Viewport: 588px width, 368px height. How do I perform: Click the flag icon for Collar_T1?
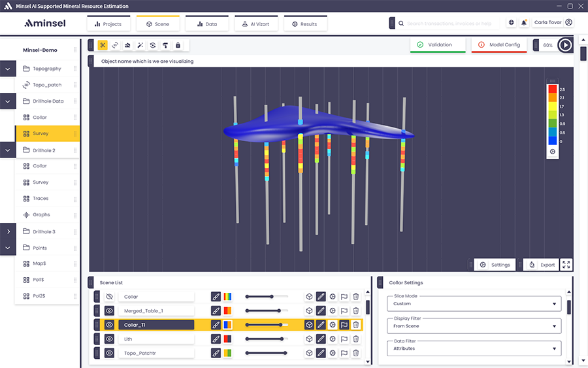[344, 325]
